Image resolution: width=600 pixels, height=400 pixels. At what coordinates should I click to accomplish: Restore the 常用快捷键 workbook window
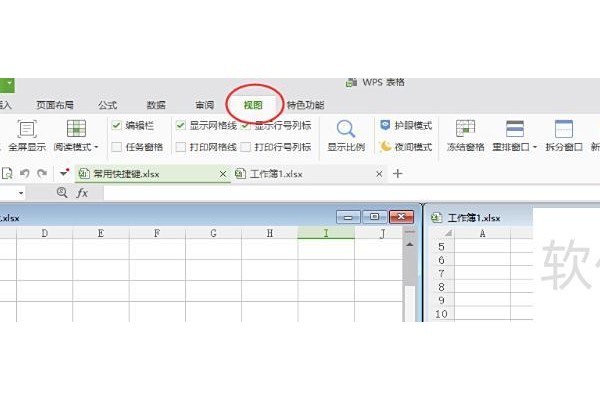pos(374,217)
